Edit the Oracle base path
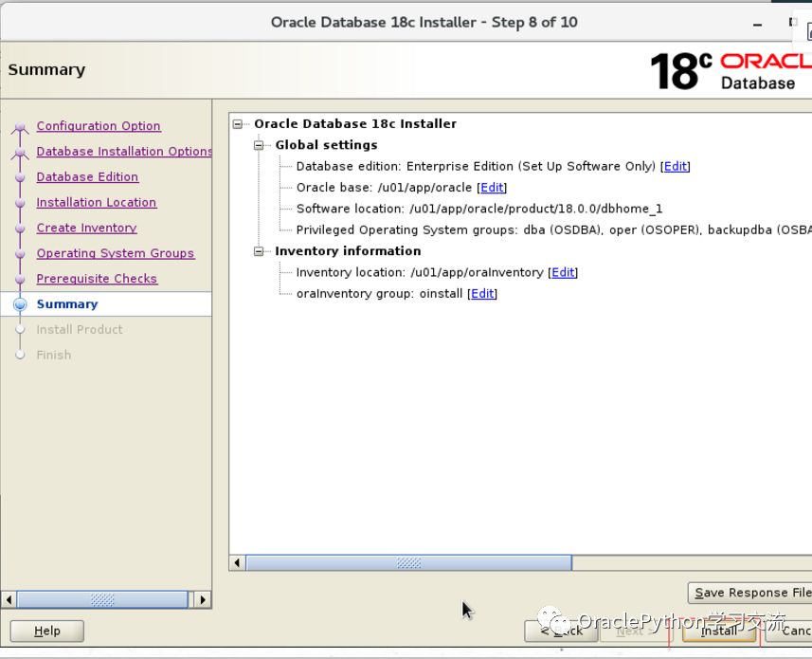The height and width of the screenshot is (659, 812). 492,188
